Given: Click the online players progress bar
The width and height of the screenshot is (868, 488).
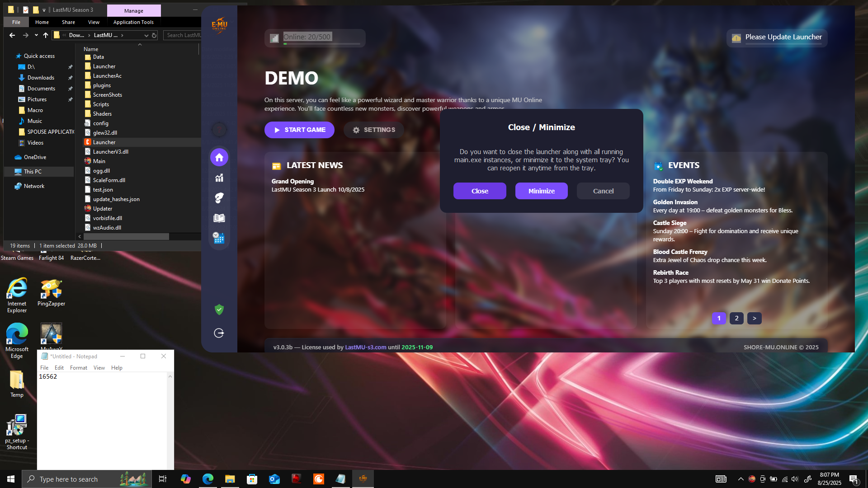Looking at the screenshot, I should pos(322,44).
